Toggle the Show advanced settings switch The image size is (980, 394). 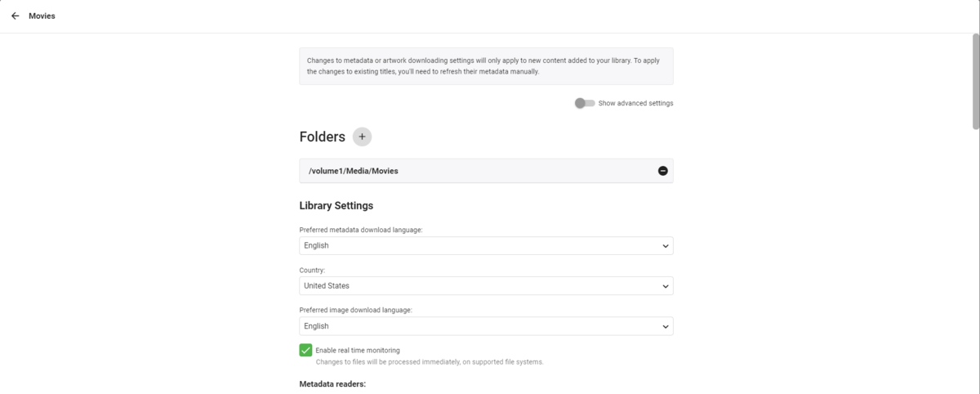pyautogui.click(x=584, y=103)
